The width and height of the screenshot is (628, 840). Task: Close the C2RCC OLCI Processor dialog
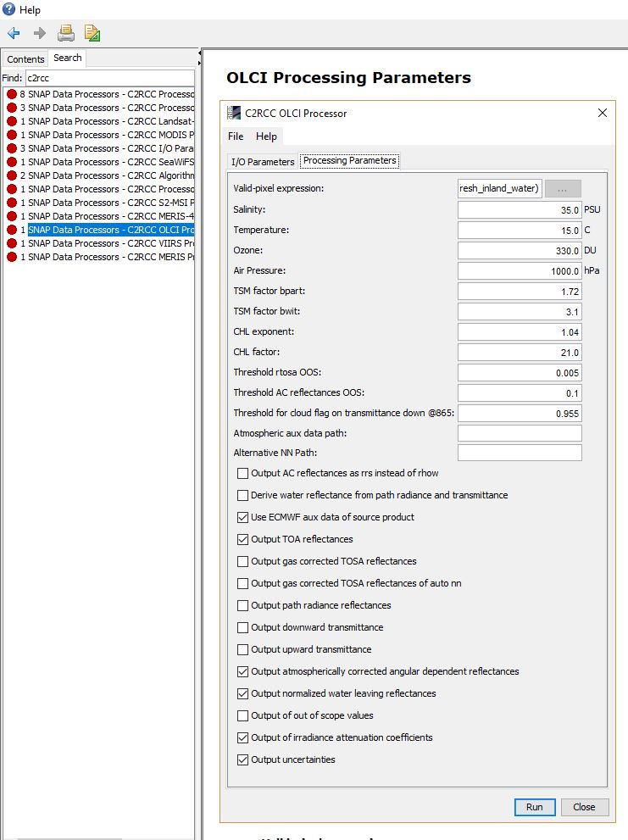click(x=603, y=113)
